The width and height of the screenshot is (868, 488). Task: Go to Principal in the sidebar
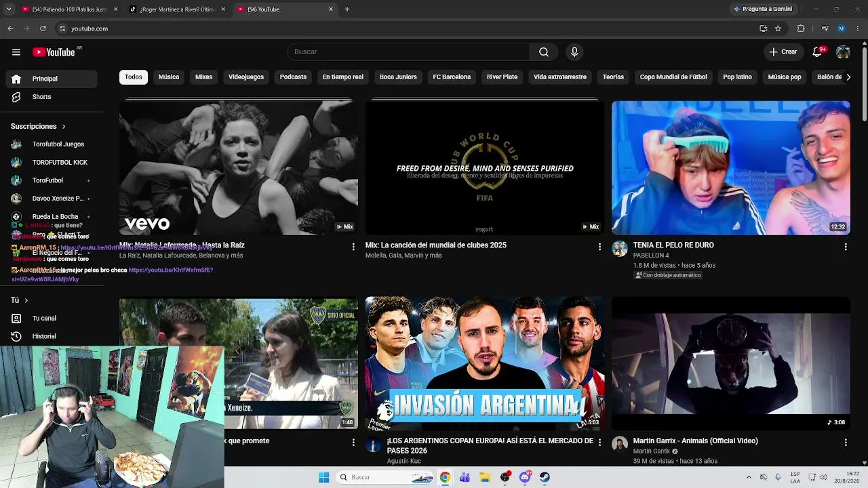click(52, 79)
